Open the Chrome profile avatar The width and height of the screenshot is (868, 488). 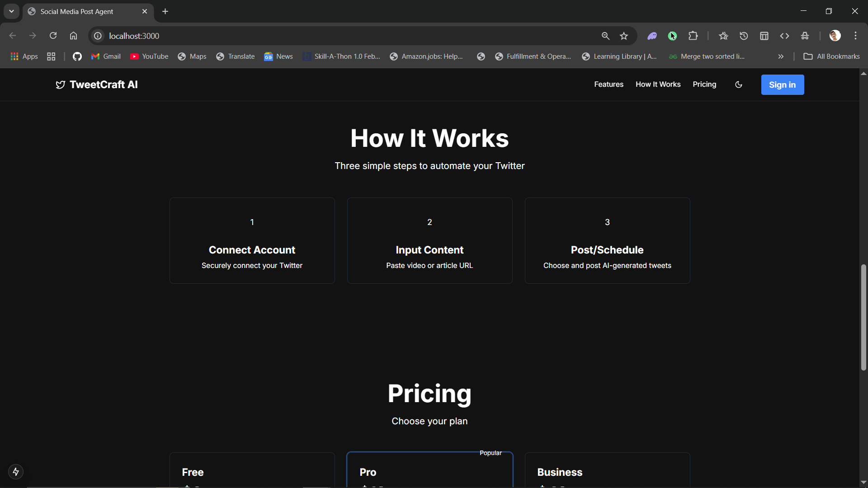point(835,36)
